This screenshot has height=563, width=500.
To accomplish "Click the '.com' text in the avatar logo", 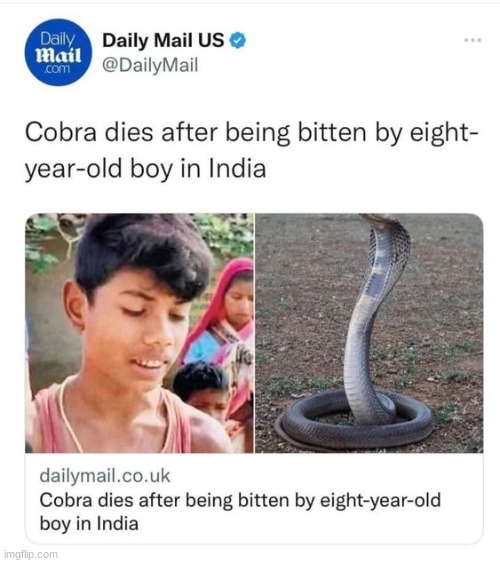I will coord(57,69).
